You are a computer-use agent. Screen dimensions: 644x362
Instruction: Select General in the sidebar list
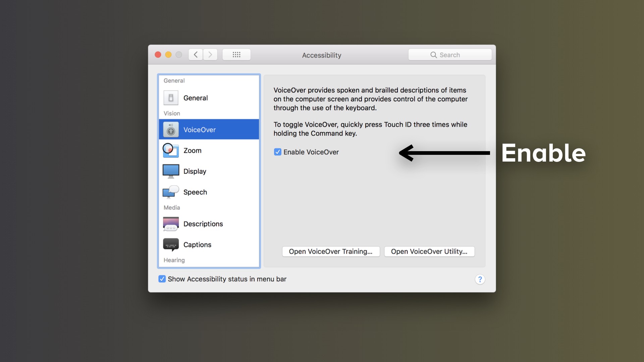pos(209,98)
